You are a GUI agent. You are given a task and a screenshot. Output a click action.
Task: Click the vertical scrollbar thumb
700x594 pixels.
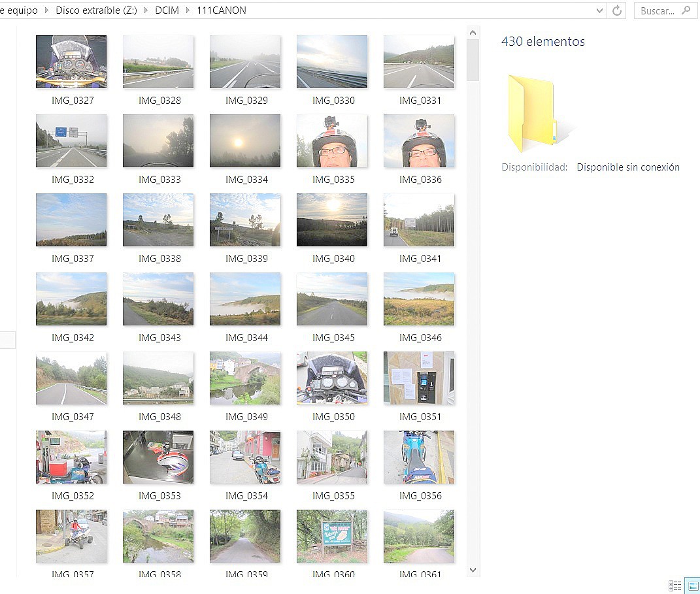[x=473, y=60]
